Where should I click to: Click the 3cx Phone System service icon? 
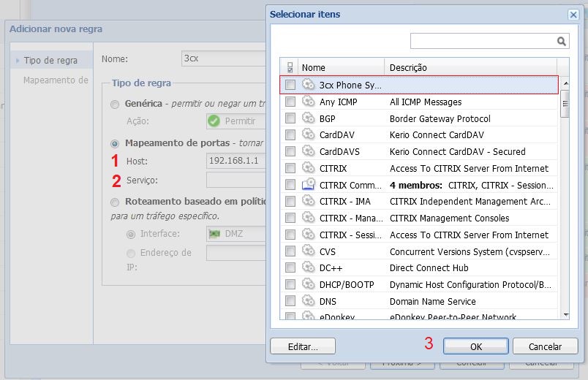[x=308, y=84]
